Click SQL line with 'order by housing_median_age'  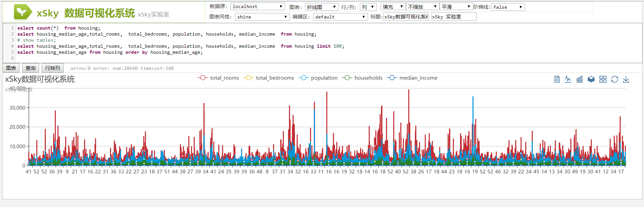[x=110, y=52]
